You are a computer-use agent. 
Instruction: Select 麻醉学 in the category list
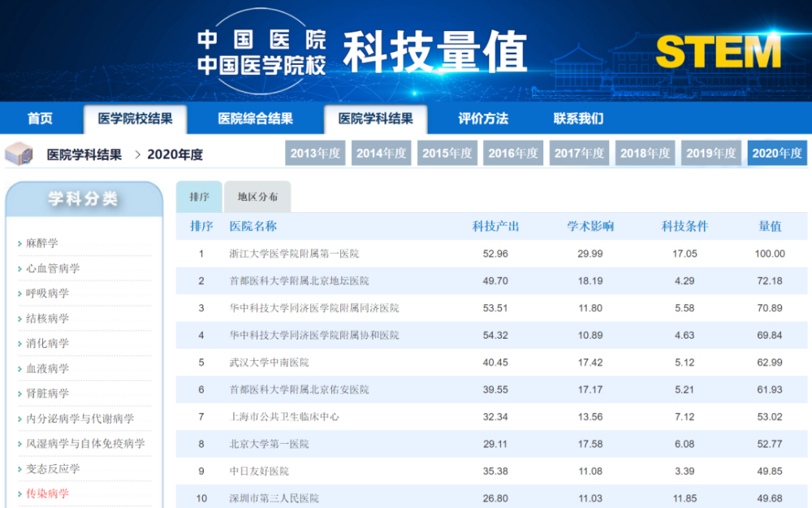coord(42,243)
